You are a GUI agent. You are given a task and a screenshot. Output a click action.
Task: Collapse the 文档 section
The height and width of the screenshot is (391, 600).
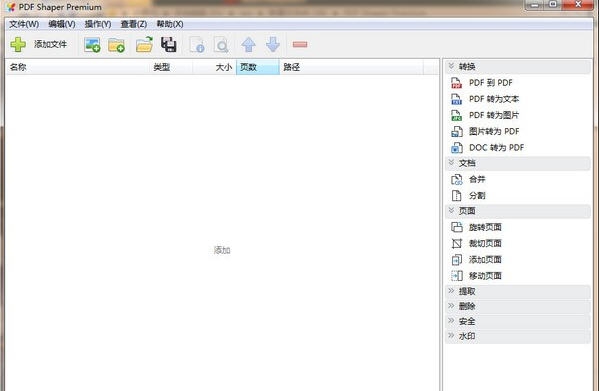(x=518, y=163)
